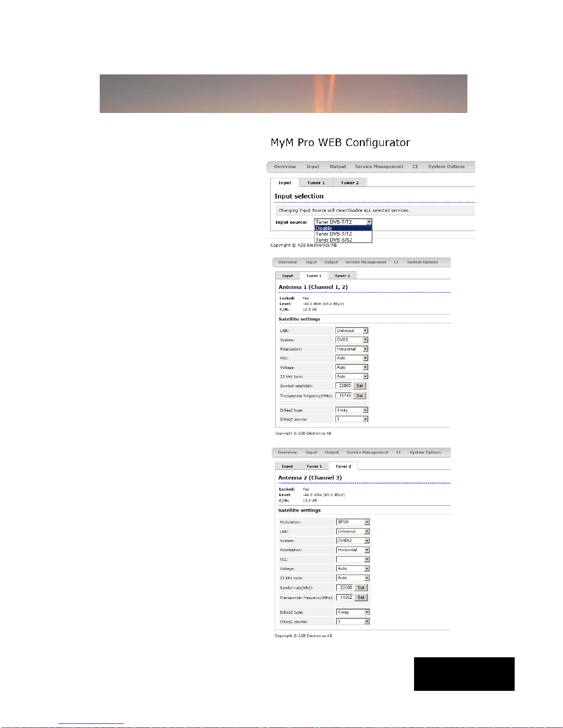Open System Options in the Antenna 2 panel
Viewport: 563px width, 728px height.
click(426, 452)
